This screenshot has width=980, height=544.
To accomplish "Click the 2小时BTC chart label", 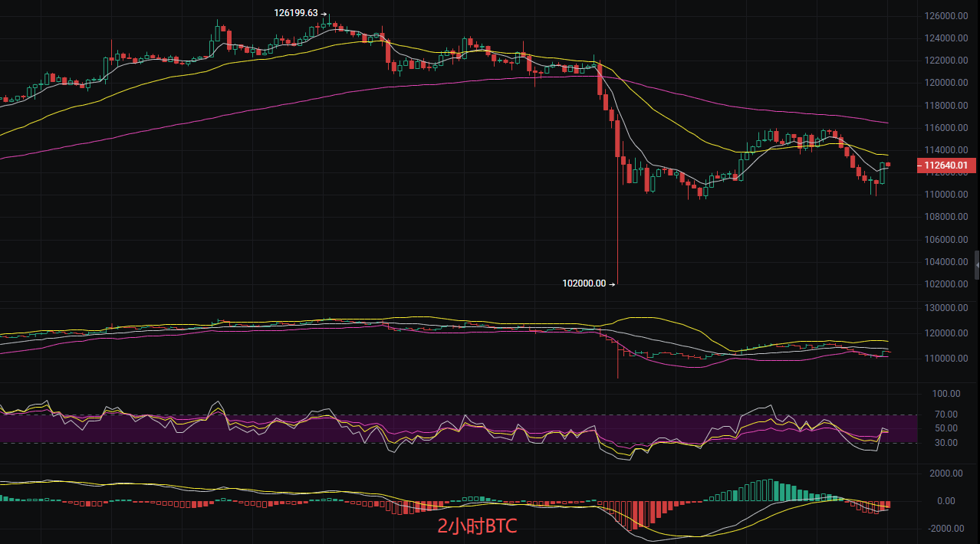I will point(477,526).
